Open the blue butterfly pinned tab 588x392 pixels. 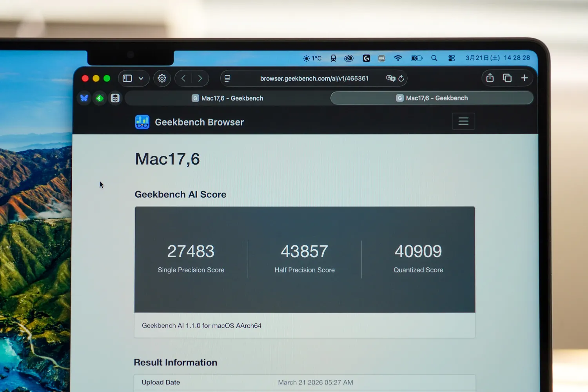pos(84,98)
